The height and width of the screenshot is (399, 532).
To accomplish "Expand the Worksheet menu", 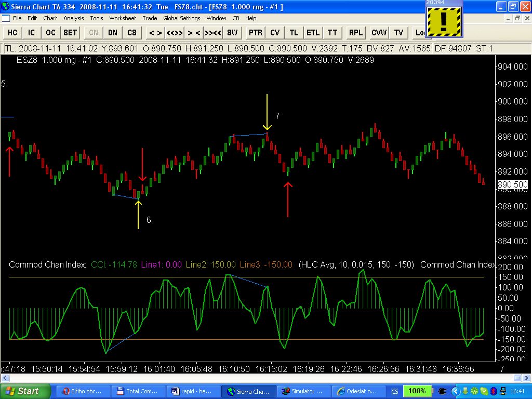I will pos(123,18).
